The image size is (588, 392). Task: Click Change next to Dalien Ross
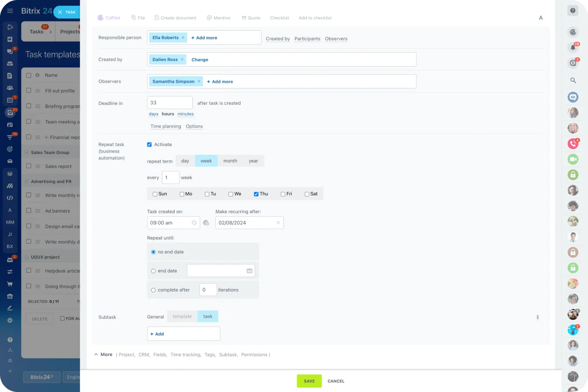pos(200,60)
